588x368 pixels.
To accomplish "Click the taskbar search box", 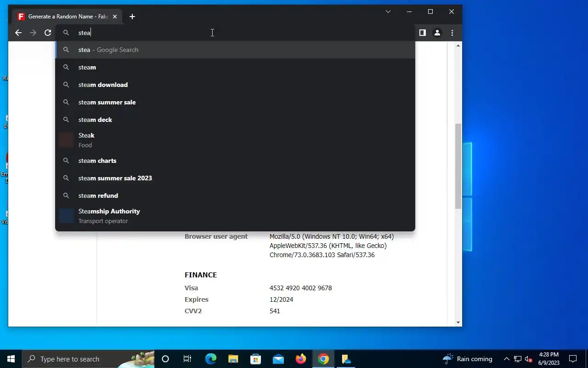I will [x=88, y=359].
